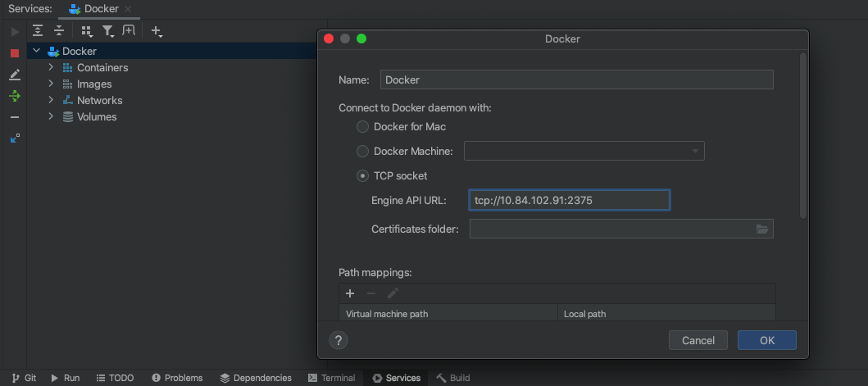The height and width of the screenshot is (386, 868).
Task: Click the Containers grid icon
Action: click(x=67, y=67)
